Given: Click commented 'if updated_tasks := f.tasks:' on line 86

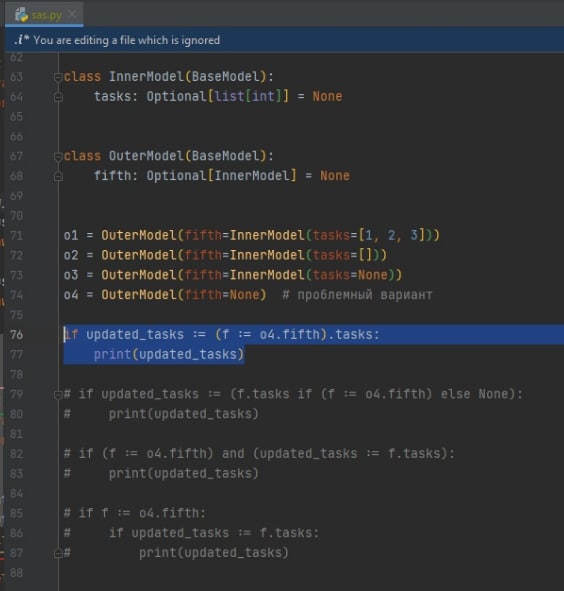Looking at the screenshot, I should (214, 533).
